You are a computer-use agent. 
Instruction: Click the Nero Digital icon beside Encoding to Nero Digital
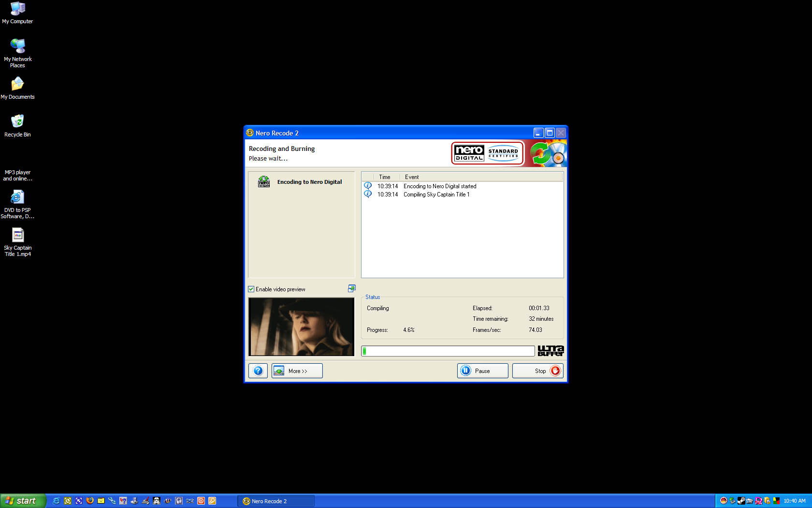pyautogui.click(x=264, y=181)
